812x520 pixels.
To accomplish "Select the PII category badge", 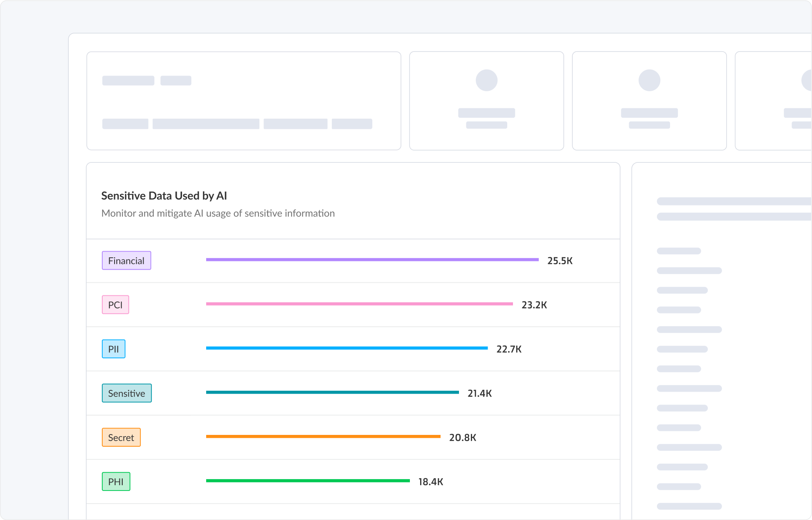I will pos(114,349).
